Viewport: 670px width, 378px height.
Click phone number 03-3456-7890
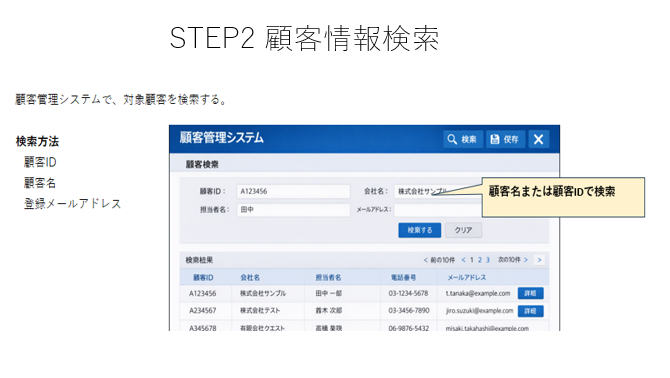tap(408, 311)
